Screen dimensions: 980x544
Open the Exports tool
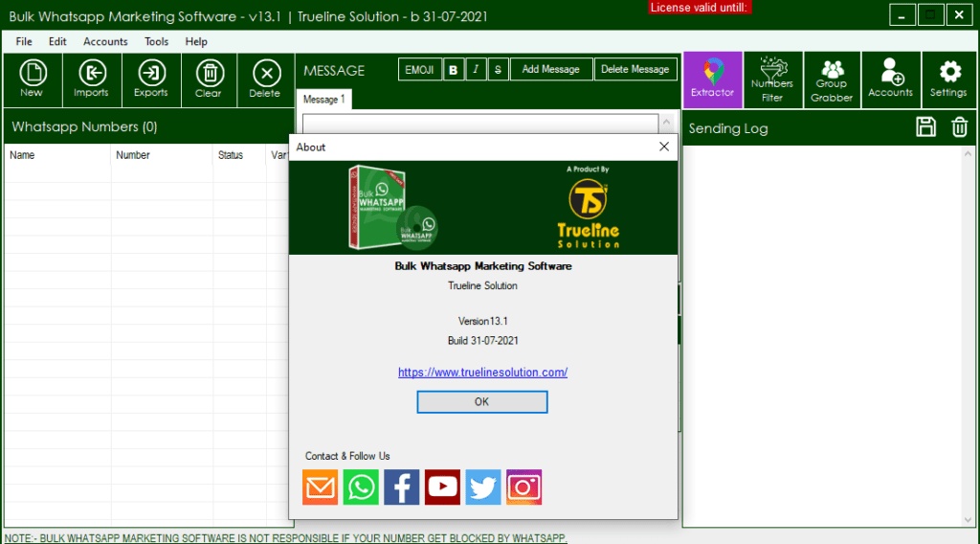click(150, 79)
